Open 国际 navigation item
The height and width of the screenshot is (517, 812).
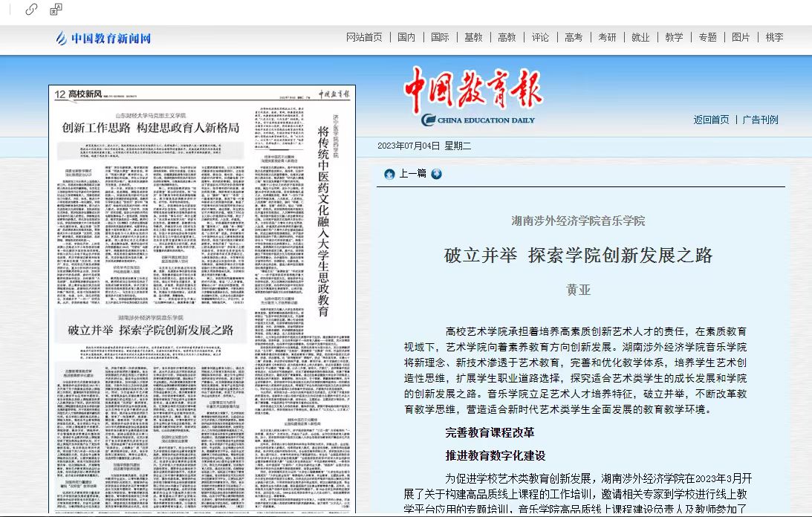point(441,37)
